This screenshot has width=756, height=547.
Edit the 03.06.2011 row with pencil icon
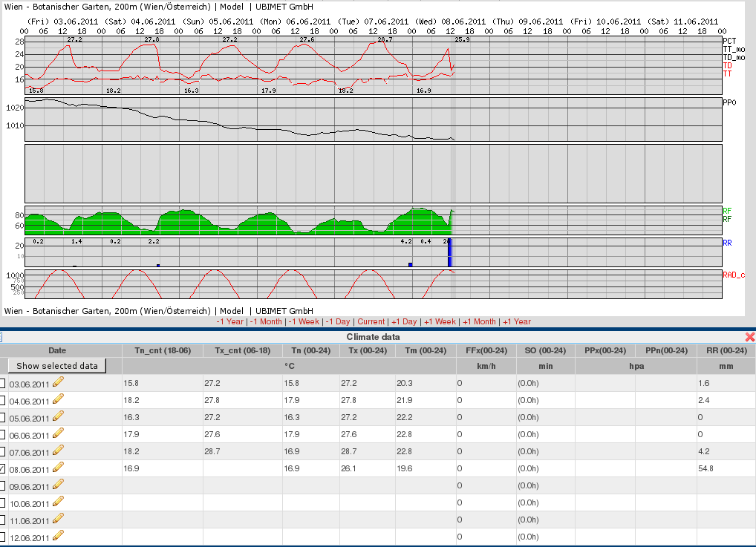tap(58, 381)
